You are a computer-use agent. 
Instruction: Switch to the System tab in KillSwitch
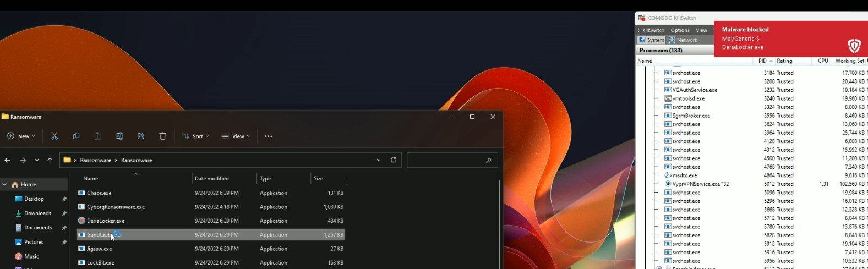[x=651, y=40]
